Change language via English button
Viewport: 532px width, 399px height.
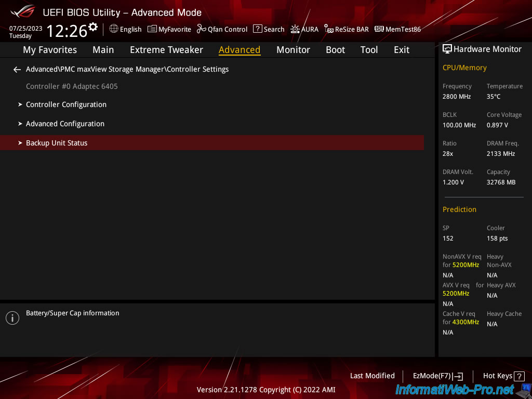point(130,30)
